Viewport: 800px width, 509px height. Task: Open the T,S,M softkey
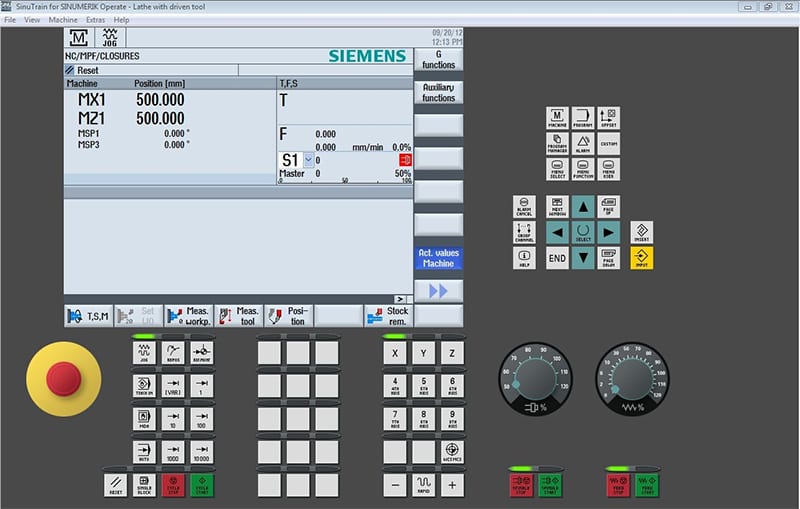[89, 316]
